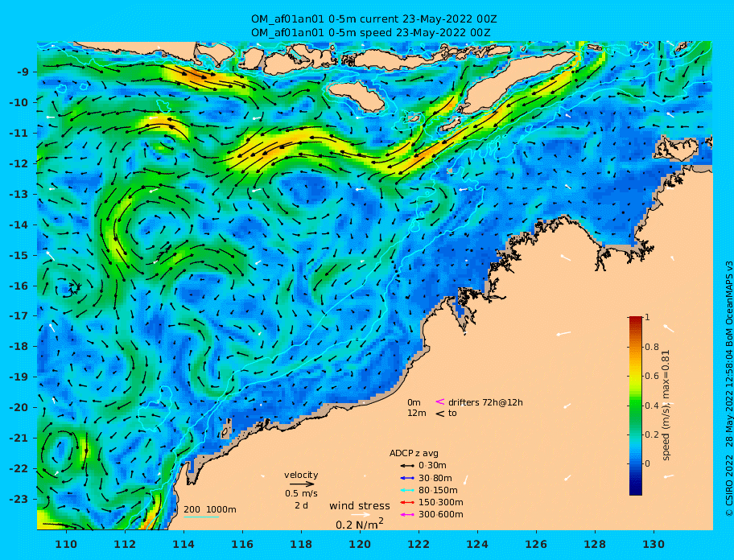Click the '300-600m' legend text

tap(441, 515)
